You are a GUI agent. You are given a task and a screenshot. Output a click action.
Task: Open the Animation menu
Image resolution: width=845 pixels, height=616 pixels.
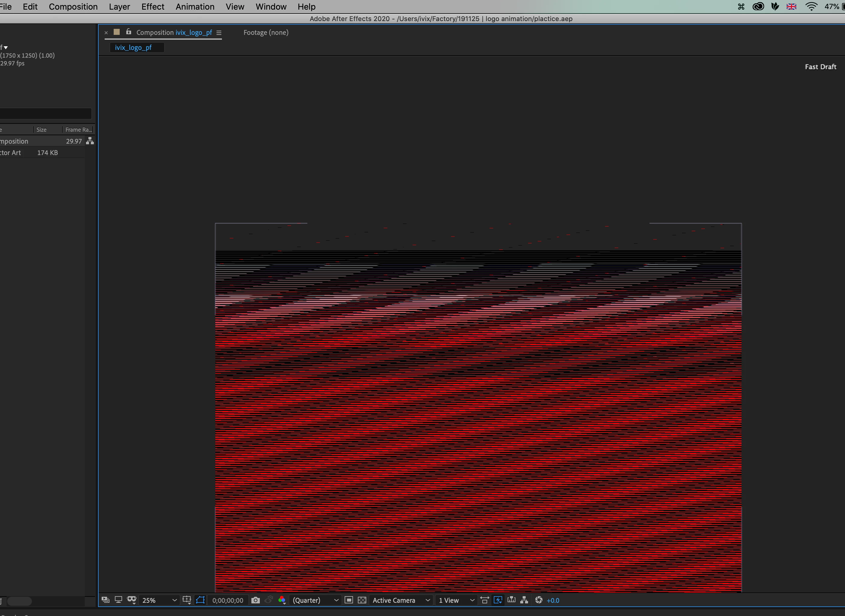[x=195, y=7]
